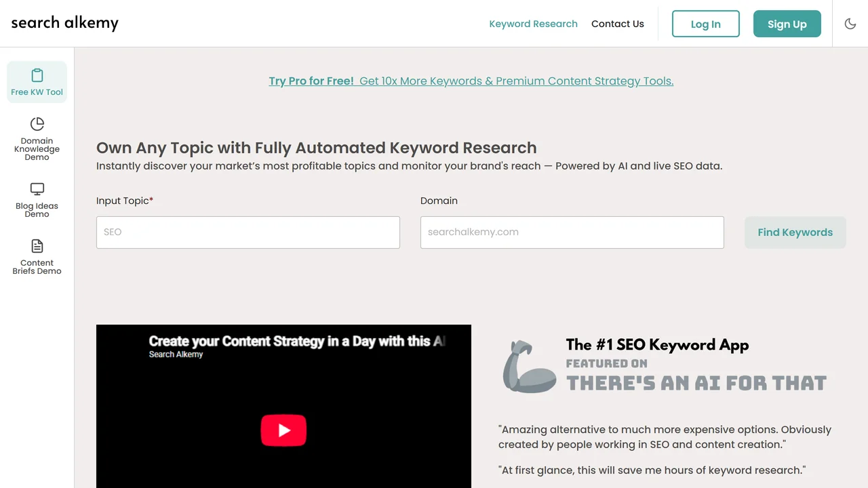The image size is (868, 488).
Task: Select the 'Own Any Topic' heading text
Action: click(317, 148)
